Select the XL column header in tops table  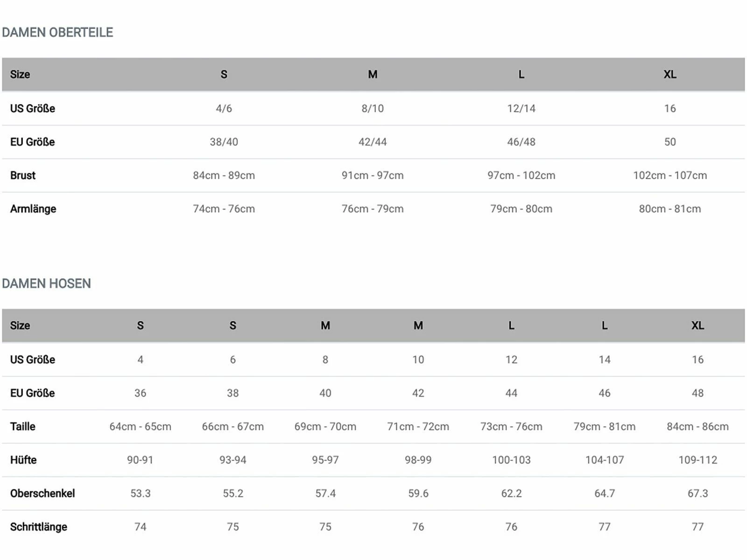click(669, 74)
